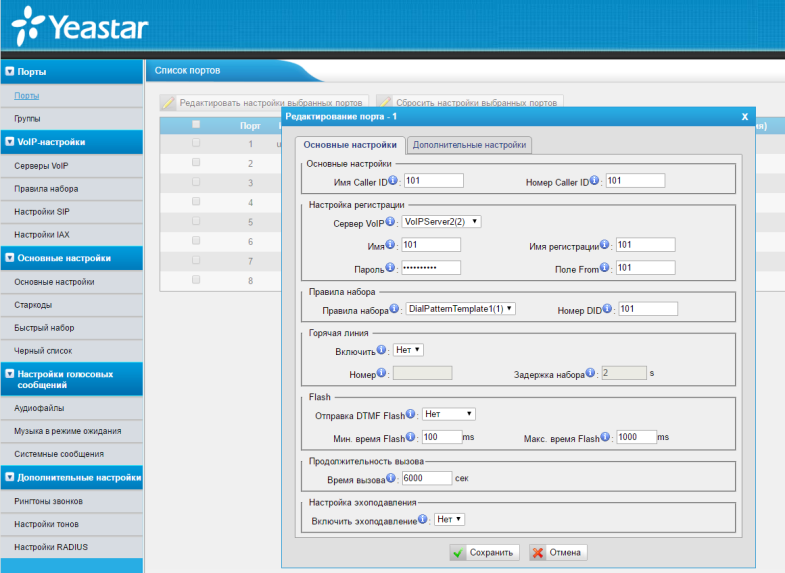The image size is (785, 573).
Task: Click info icon beside Пароль field
Action: point(392,268)
